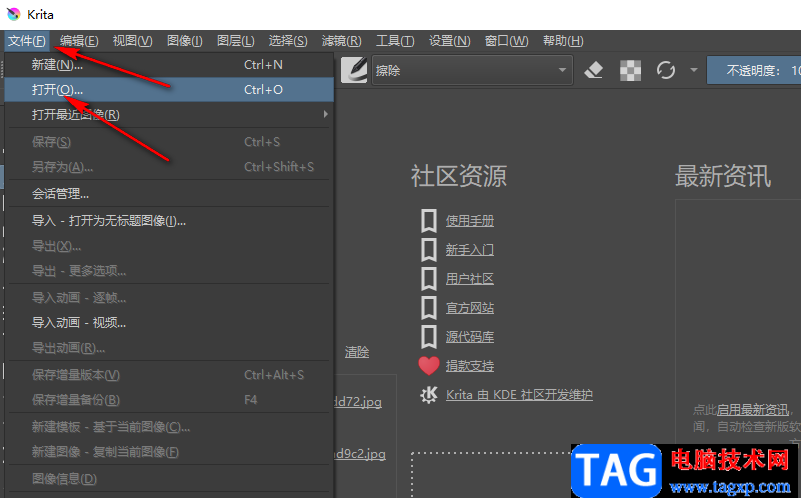Click the bookmark icon beside 用户社区
This screenshot has height=498, width=801.
coord(429,279)
